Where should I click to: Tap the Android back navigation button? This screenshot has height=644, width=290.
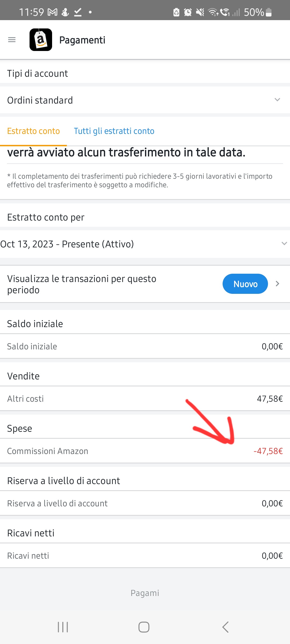click(226, 627)
